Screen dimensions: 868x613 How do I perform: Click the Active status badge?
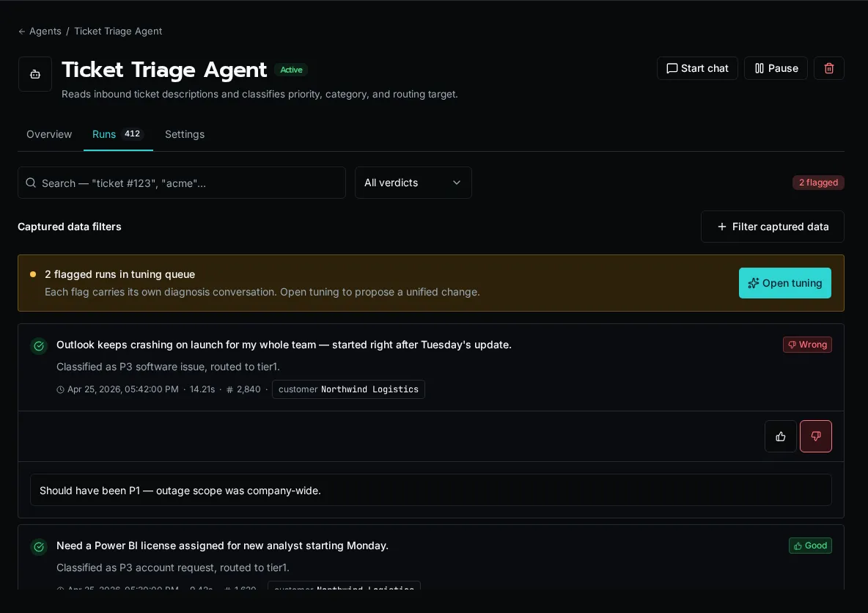(x=291, y=70)
